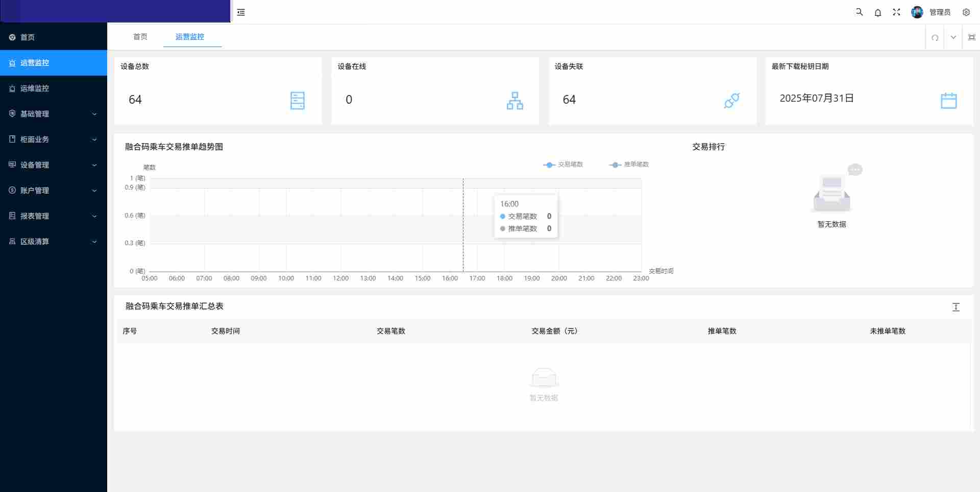Toggle fullscreen mode icon
The height and width of the screenshot is (492, 980).
[896, 12]
